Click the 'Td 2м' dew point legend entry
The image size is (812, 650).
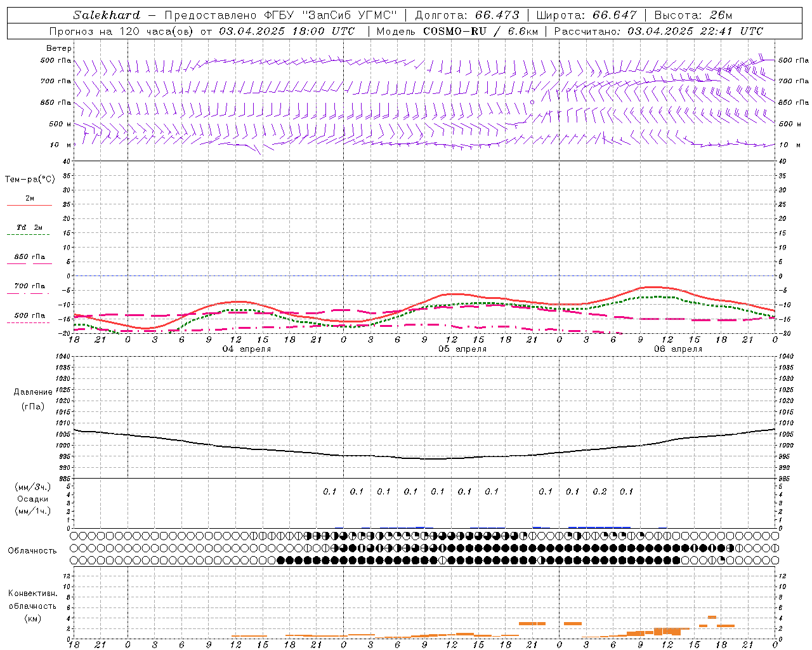click(x=30, y=227)
